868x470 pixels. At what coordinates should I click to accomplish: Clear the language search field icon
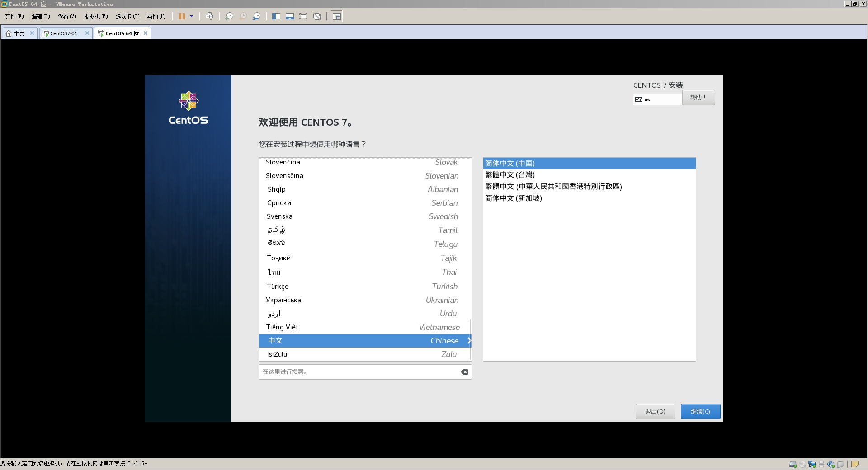(464, 372)
